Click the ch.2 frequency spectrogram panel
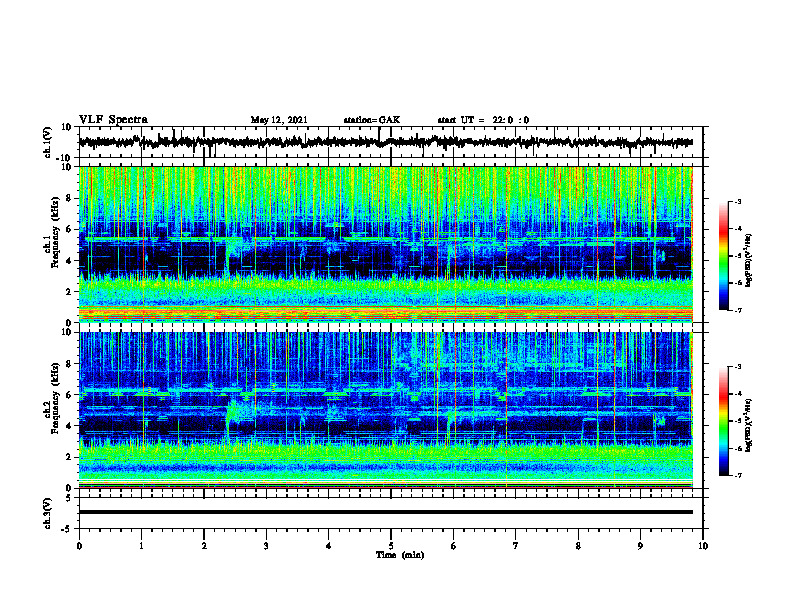Screen dimensions: 792x612 pyautogui.click(x=385, y=410)
